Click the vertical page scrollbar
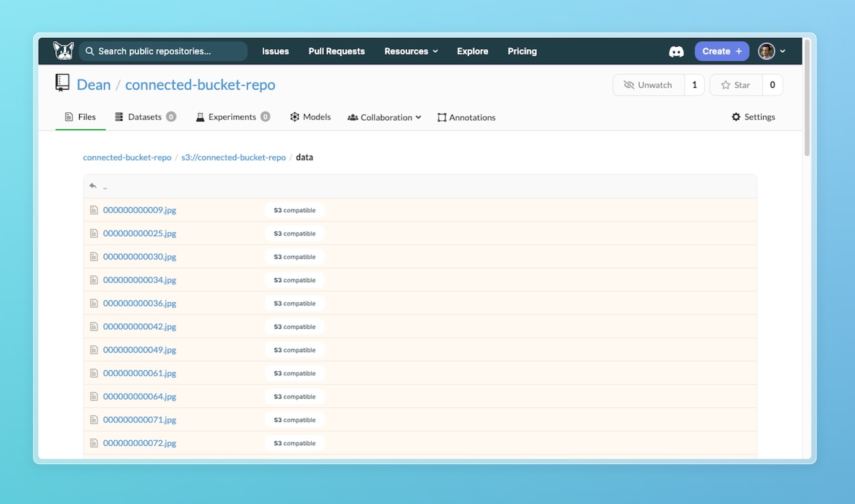 click(x=807, y=98)
